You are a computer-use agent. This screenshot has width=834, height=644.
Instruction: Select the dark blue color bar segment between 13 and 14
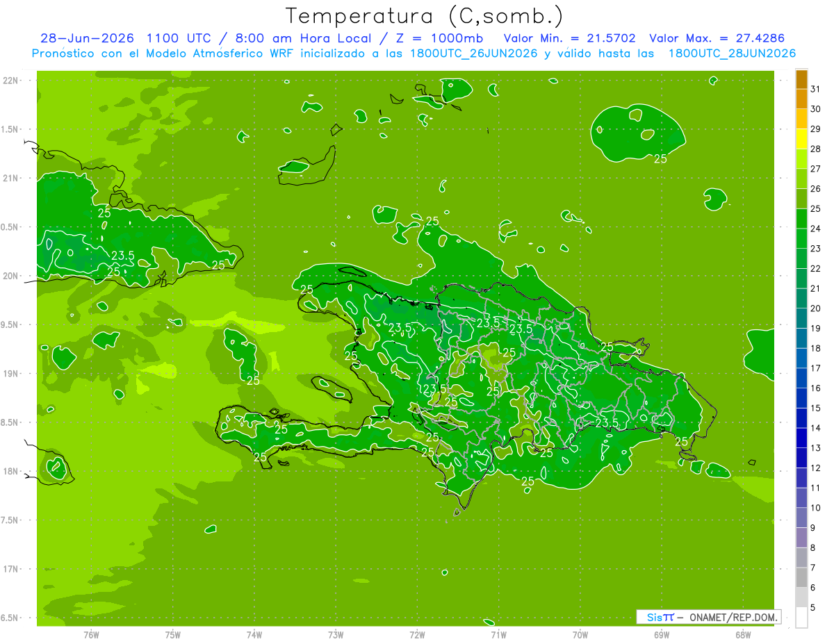801,438
